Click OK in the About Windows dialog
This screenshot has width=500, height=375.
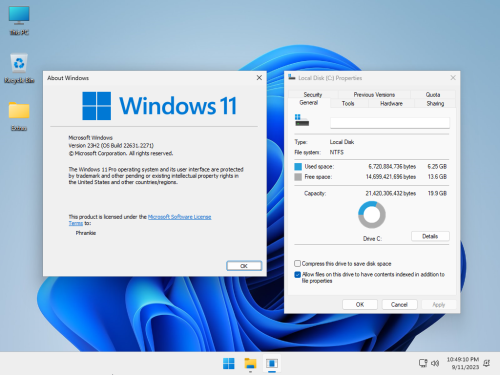(244, 266)
